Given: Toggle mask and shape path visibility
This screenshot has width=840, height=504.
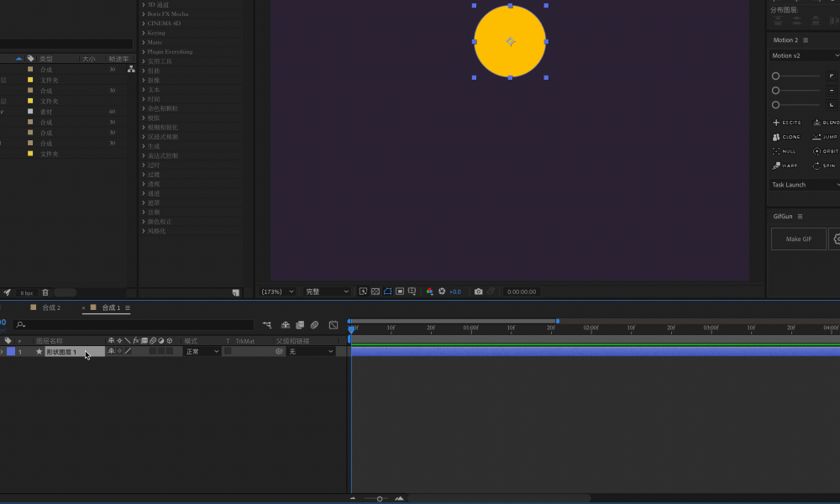Looking at the screenshot, I should tap(388, 291).
